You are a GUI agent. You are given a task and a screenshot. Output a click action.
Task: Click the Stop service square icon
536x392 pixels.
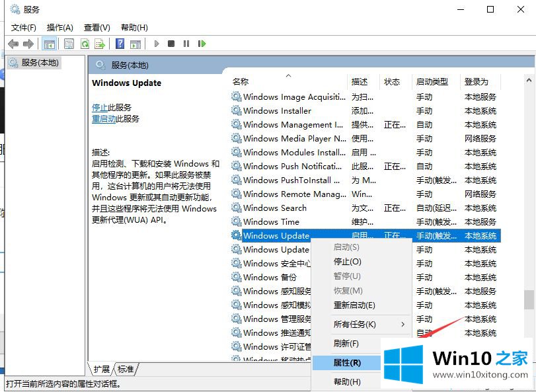coord(171,44)
